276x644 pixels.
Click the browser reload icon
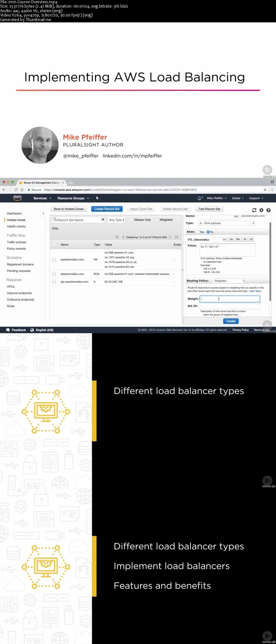click(16, 190)
